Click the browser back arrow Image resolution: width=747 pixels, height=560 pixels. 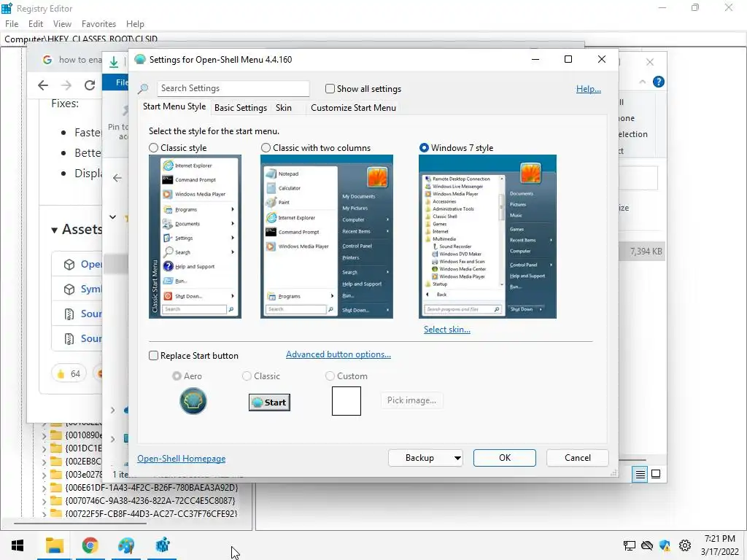tap(43, 85)
